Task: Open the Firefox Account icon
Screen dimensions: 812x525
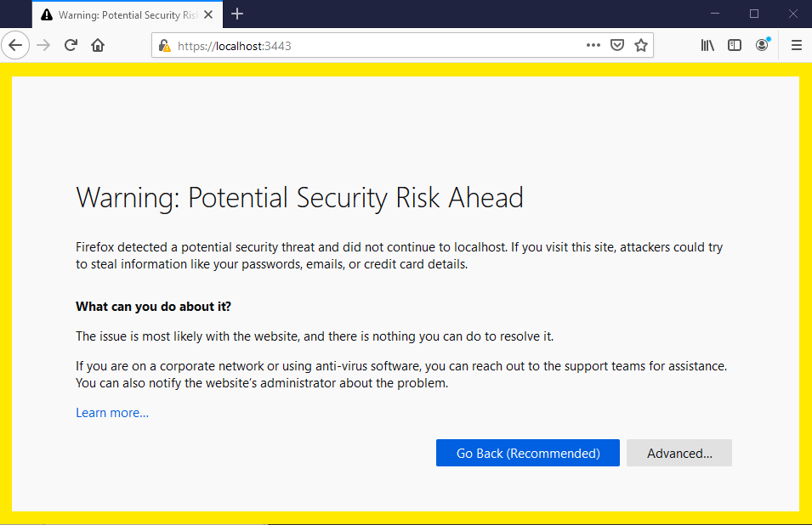Action: (x=762, y=46)
